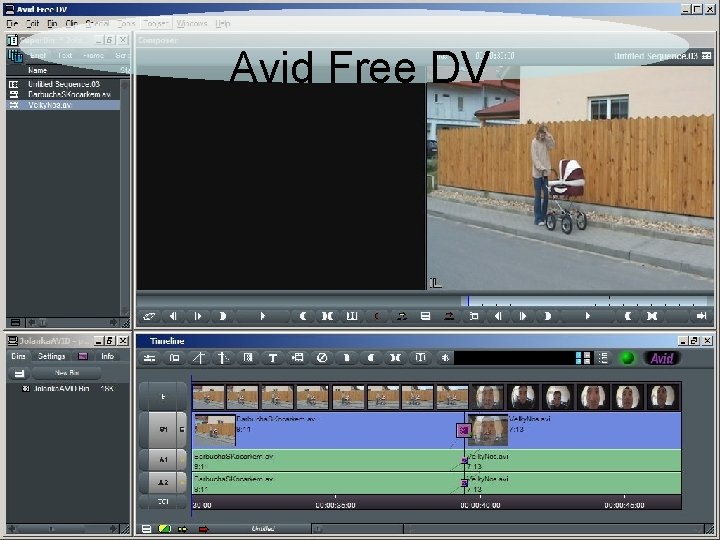720x540 pixels.
Task: Mark Clip under the record monitor
Action: tap(652, 316)
